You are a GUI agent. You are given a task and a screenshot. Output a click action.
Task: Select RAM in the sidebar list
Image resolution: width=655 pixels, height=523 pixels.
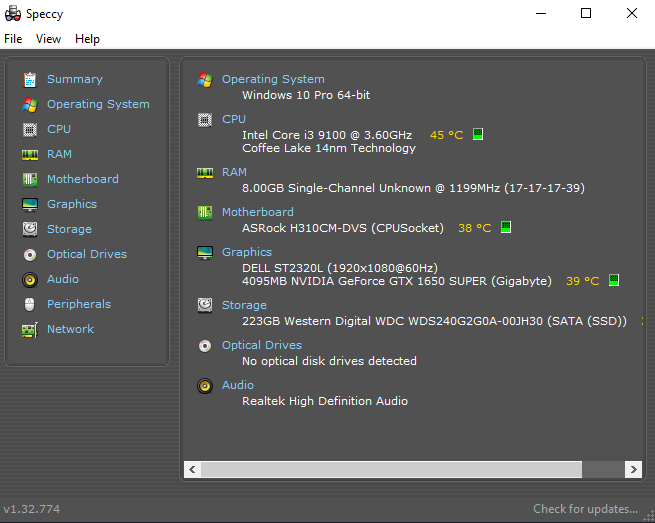pos(59,154)
